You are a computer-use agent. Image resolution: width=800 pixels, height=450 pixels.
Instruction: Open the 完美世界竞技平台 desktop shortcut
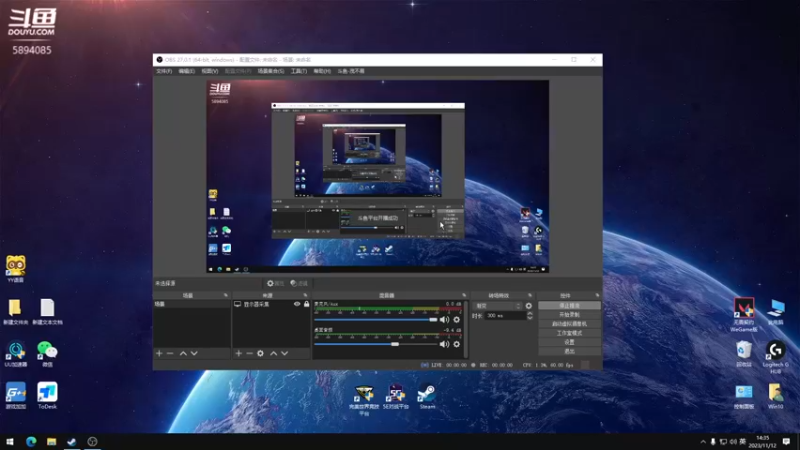tap(364, 401)
